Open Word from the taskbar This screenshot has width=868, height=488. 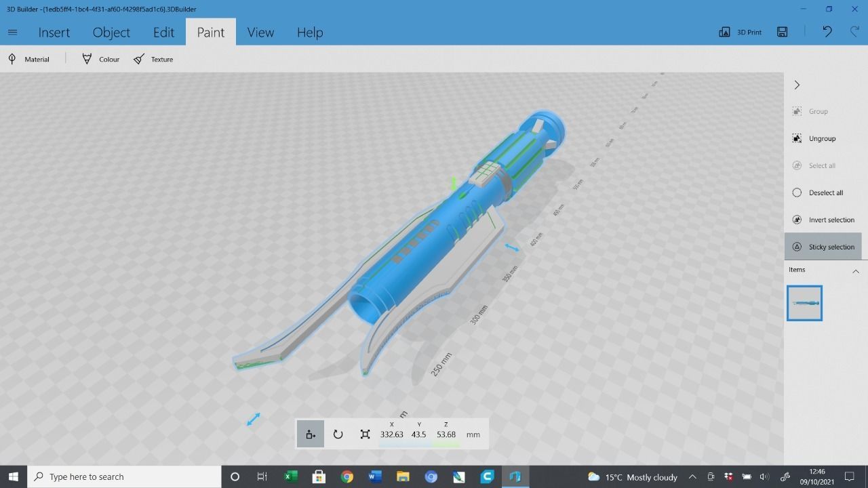coord(374,476)
